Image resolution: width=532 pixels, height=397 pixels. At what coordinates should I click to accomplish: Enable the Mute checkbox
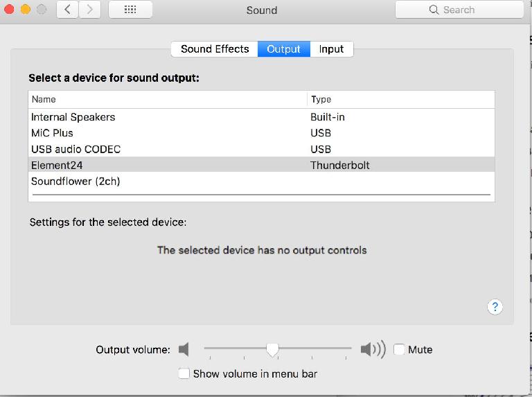pos(399,349)
